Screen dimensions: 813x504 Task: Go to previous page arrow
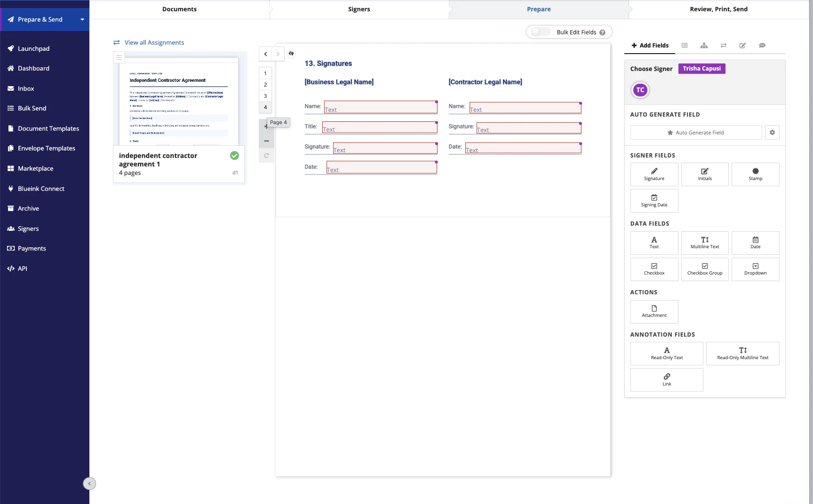pyautogui.click(x=265, y=54)
